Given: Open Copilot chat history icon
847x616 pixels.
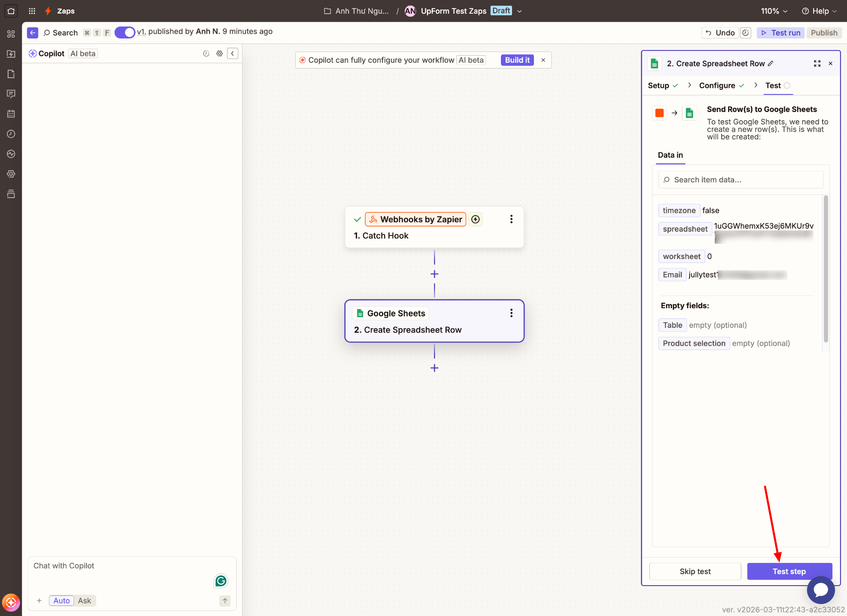Looking at the screenshot, I should 206,53.
